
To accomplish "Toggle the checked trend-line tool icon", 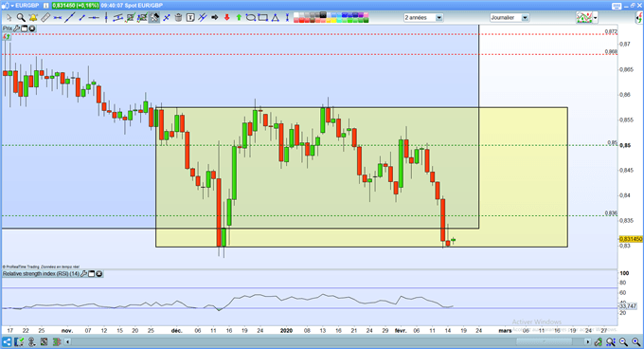I will coord(130,18).
